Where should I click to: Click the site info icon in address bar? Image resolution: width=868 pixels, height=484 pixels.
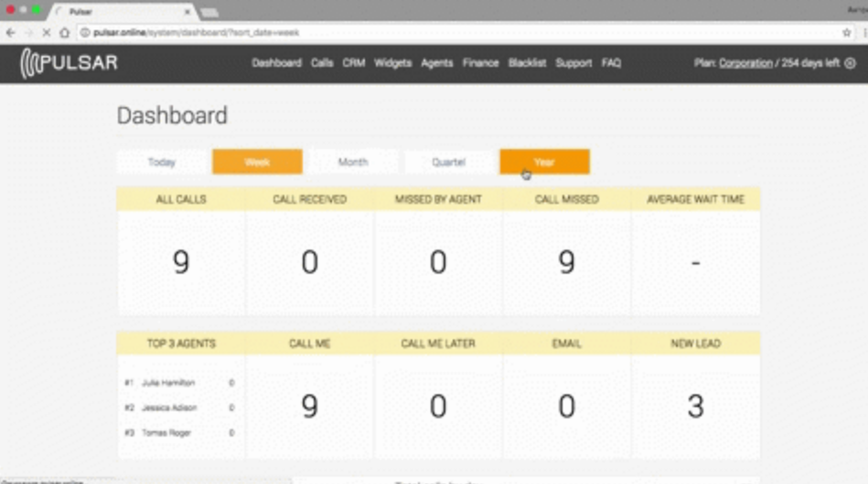[85, 33]
